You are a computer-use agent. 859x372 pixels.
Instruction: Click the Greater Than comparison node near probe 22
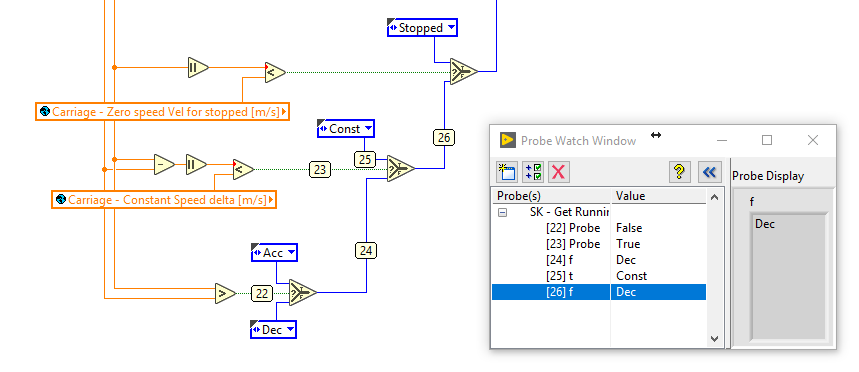click(225, 294)
